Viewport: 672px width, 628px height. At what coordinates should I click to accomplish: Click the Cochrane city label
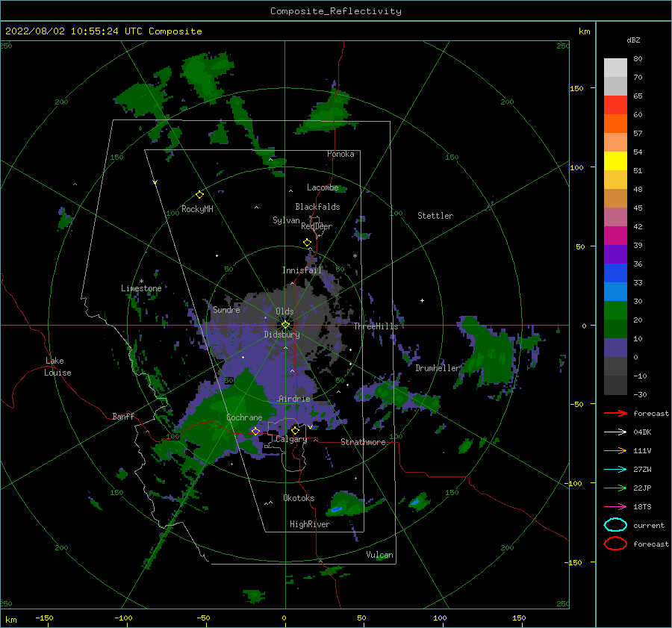pos(244,417)
